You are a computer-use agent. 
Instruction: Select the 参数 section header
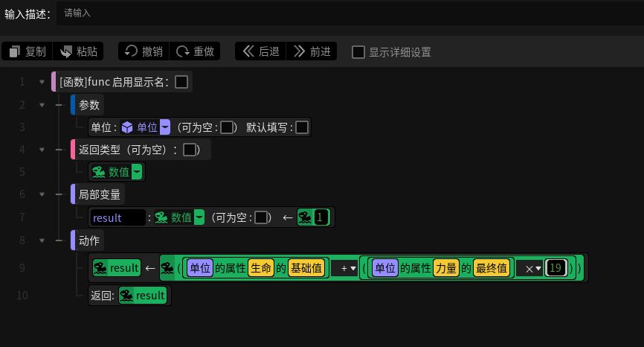(87, 105)
